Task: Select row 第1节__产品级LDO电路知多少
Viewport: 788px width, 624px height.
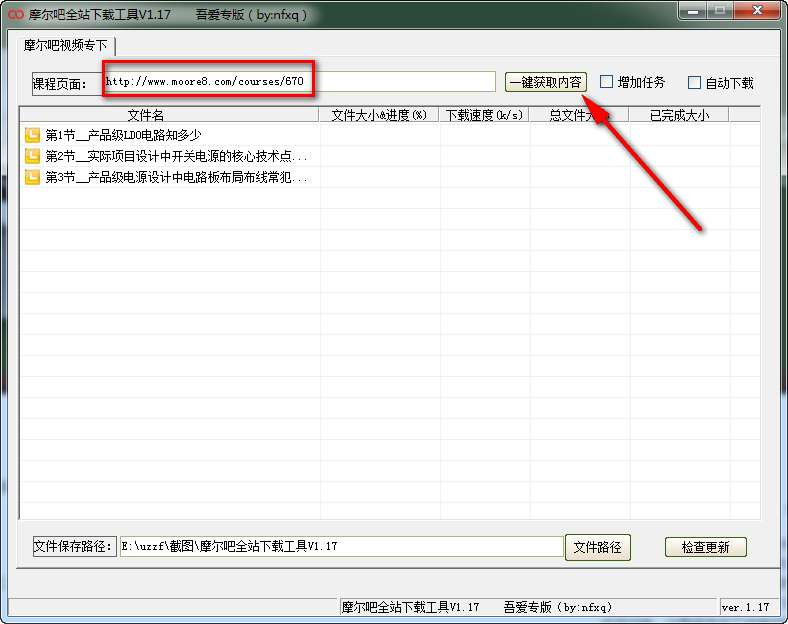Action: coord(390,135)
